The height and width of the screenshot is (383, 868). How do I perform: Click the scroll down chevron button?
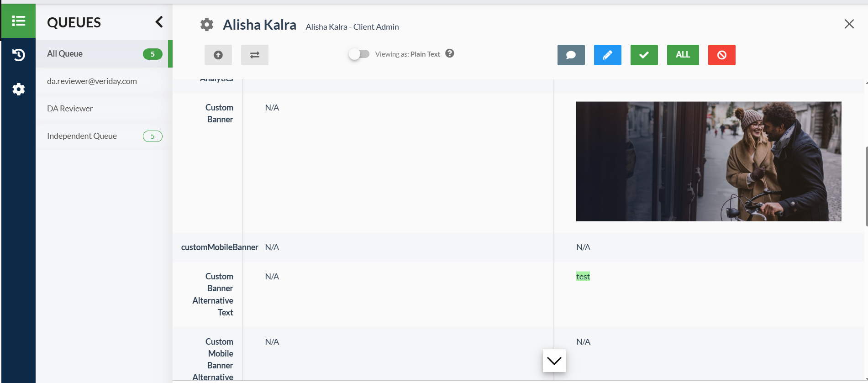554,361
